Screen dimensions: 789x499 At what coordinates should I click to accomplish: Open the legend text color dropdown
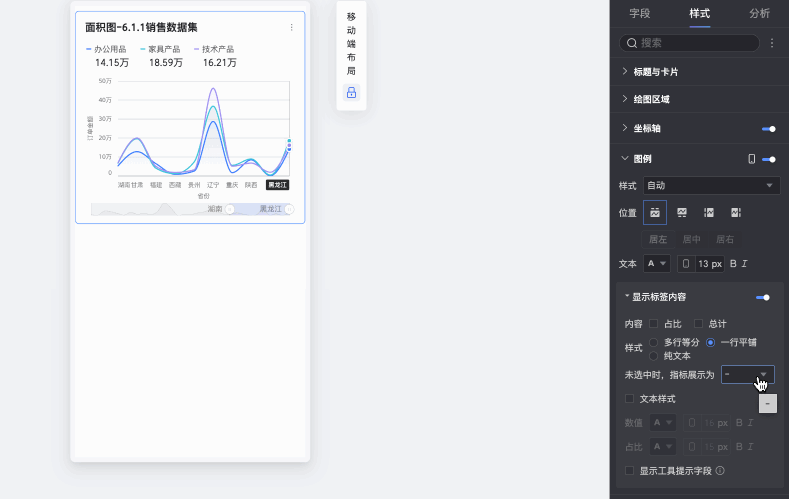pyautogui.click(x=657, y=264)
